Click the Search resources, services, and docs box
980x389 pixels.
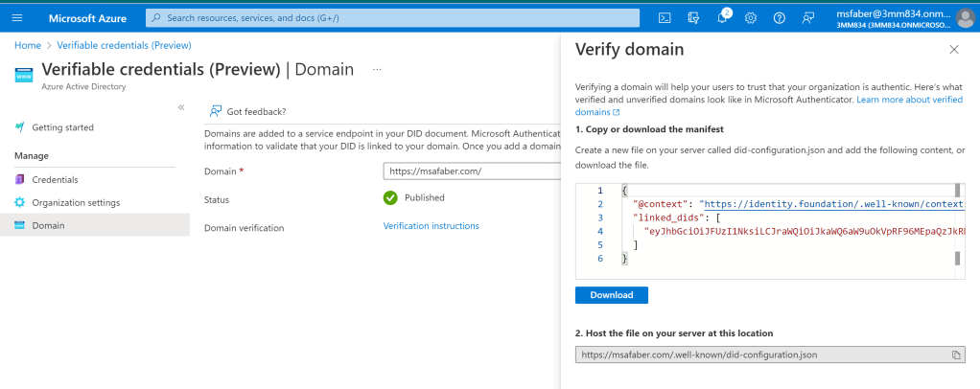click(x=393, y=18)
